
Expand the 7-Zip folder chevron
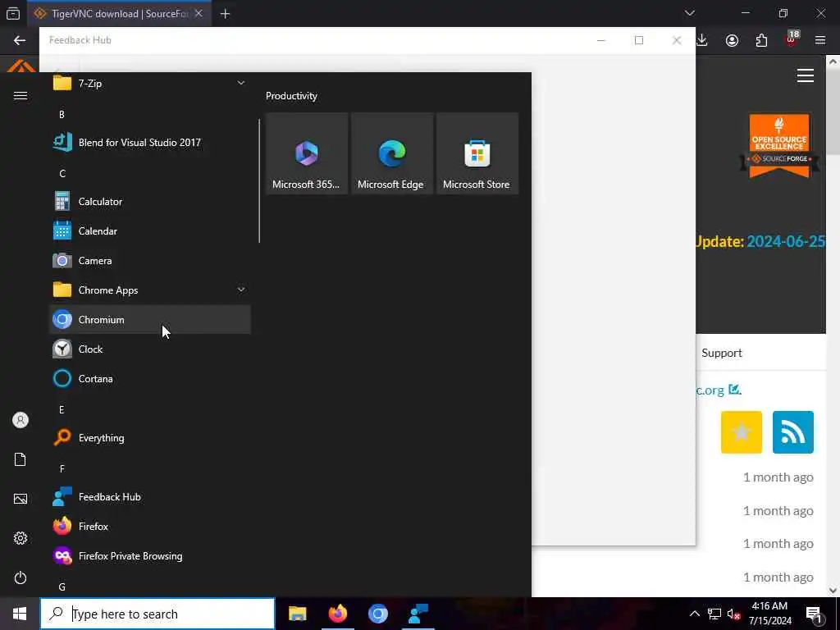click(x=241, y=83)
